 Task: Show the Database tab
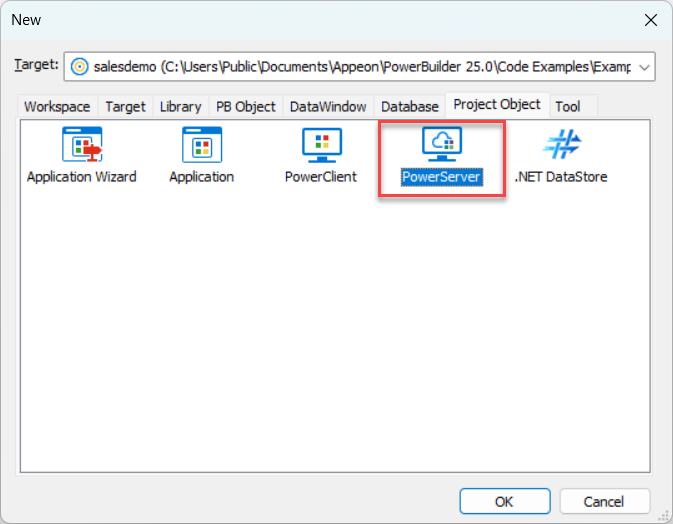(409, 106)
